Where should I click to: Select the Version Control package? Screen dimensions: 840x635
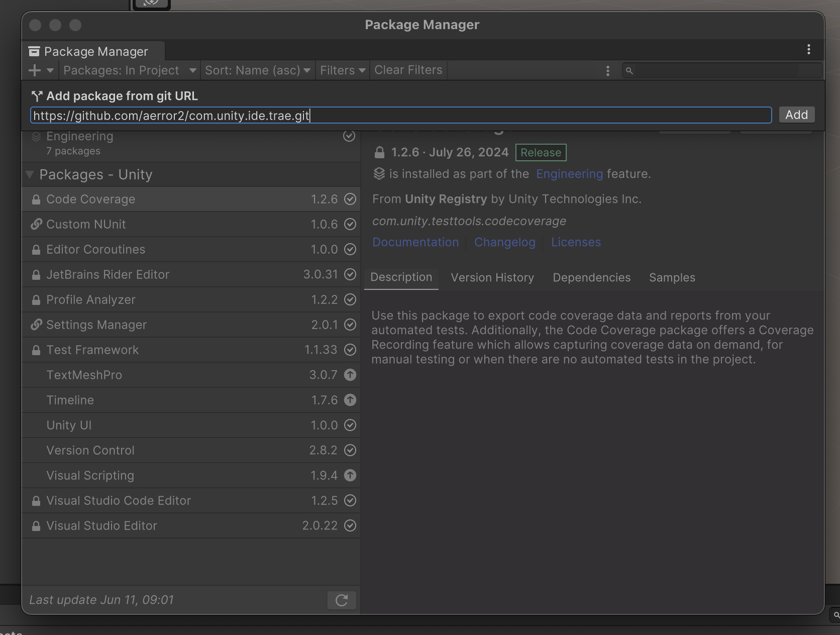(x=191, y=451)
